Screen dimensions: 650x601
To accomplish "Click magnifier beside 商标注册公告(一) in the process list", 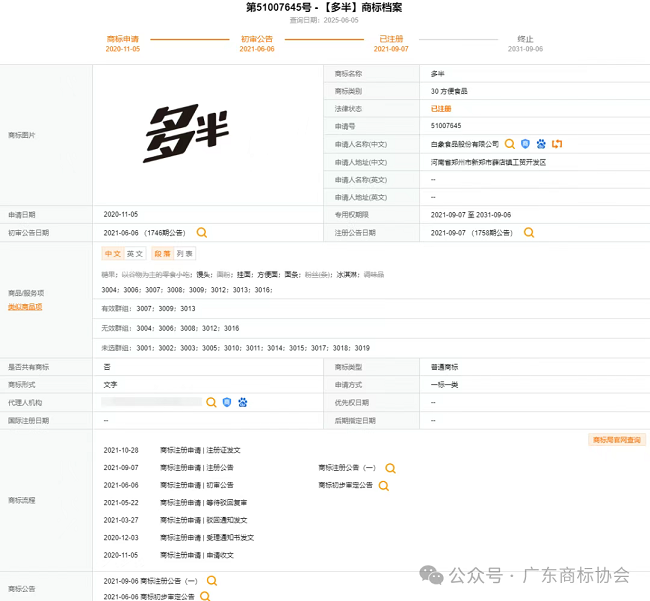I will (x=390, y=468).
